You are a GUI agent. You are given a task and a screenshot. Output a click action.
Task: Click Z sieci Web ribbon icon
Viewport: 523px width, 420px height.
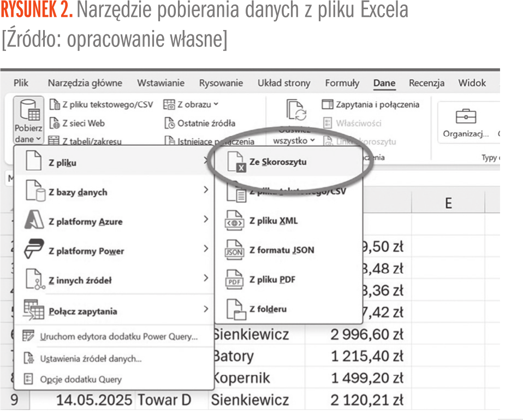tap(54, 123)
